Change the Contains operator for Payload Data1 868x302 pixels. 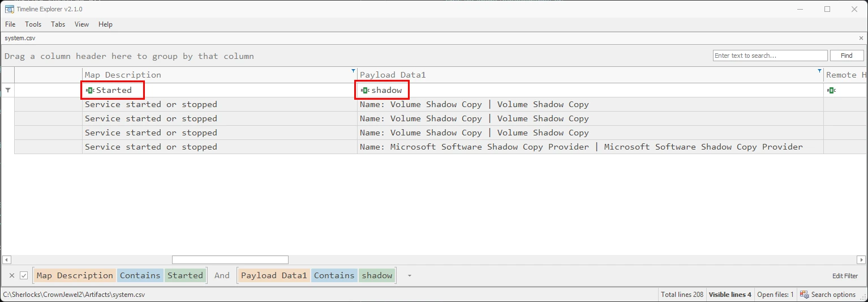tap(334, 275)
